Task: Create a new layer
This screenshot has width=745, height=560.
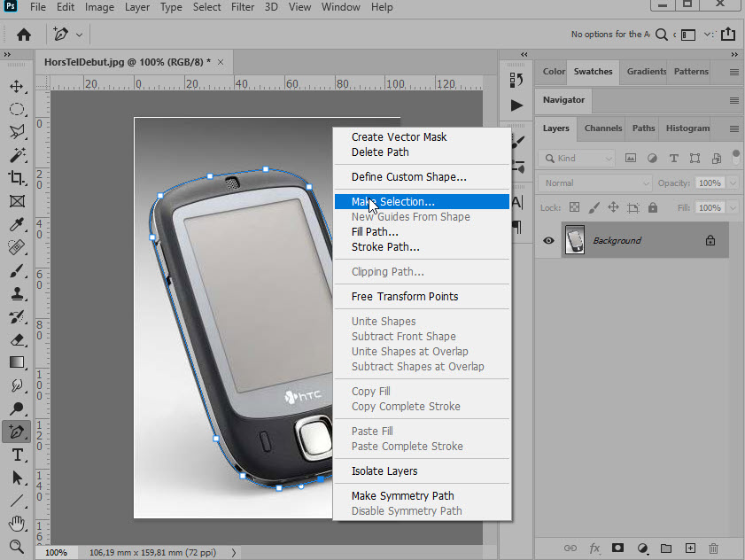Action: [x=690, y=548]
